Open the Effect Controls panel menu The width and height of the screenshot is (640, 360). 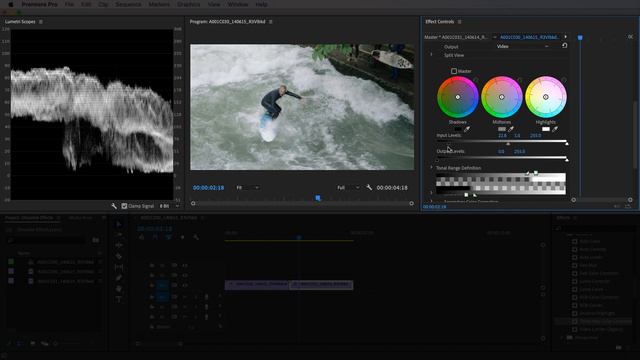click(x=460, y=22)
